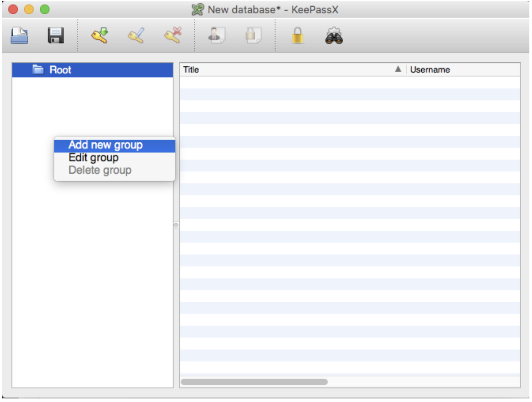Select the Root group in the tree

(60, 70)
